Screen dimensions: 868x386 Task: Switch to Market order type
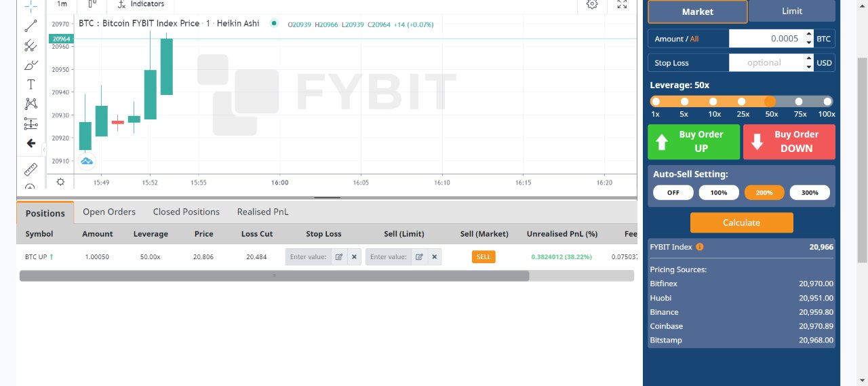698,12
